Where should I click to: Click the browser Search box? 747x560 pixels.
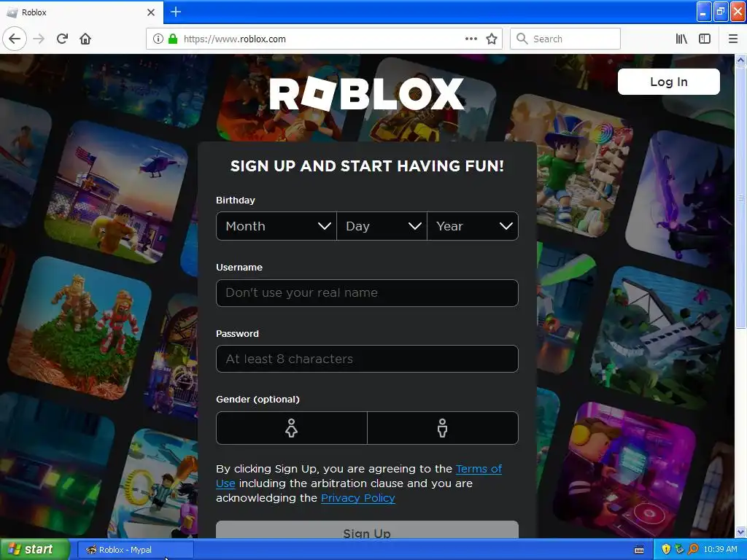click(x=565, y=39)
